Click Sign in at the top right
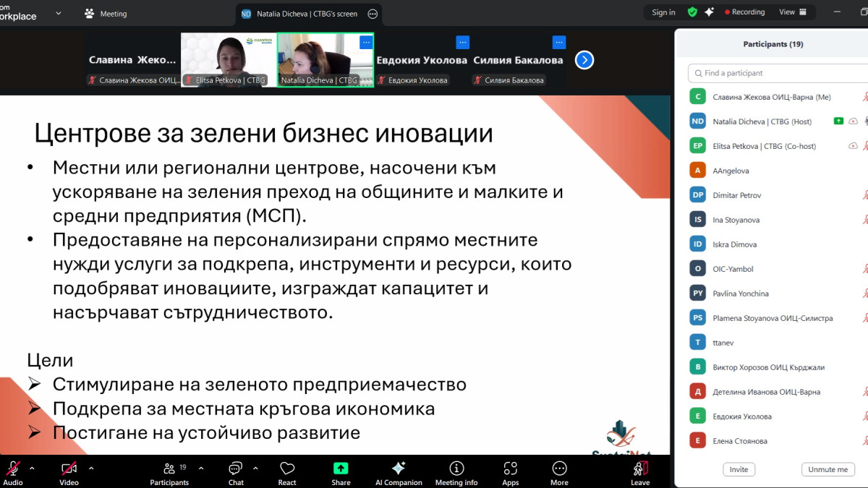 tap(663, 12)
